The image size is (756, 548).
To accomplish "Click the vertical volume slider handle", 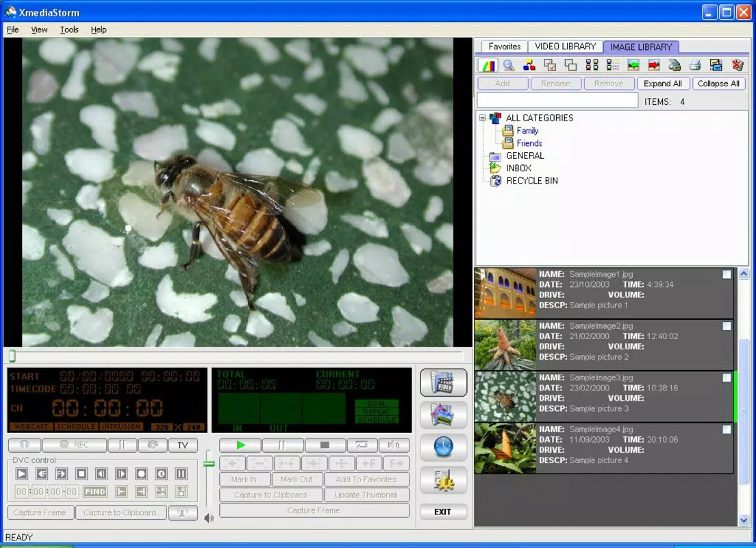I will 209,464.
